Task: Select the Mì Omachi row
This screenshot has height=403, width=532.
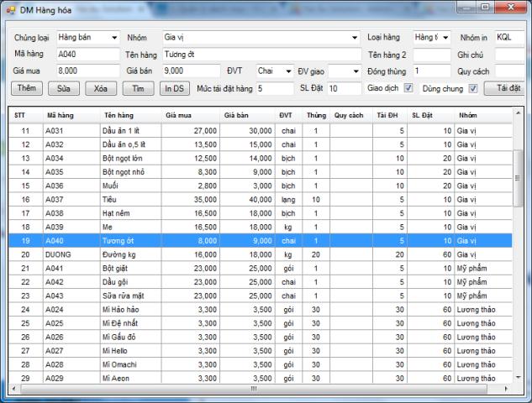Action: (x=261, y=364)
